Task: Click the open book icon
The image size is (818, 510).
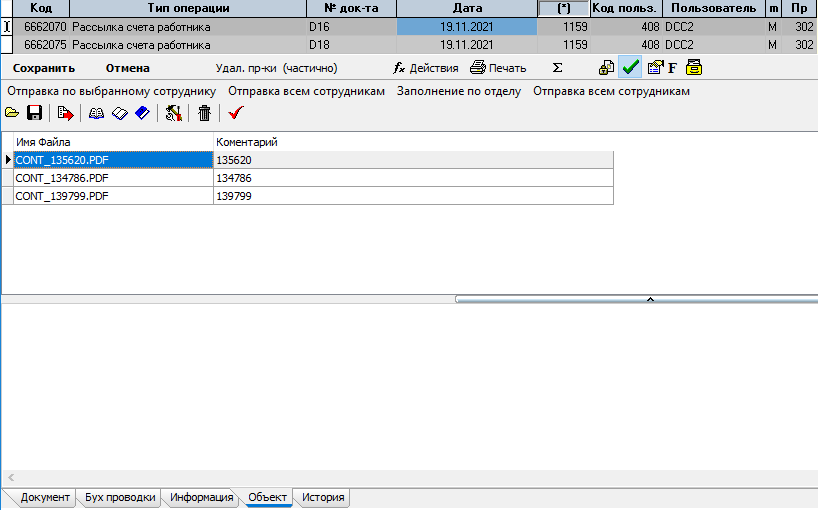Action: 97,113
